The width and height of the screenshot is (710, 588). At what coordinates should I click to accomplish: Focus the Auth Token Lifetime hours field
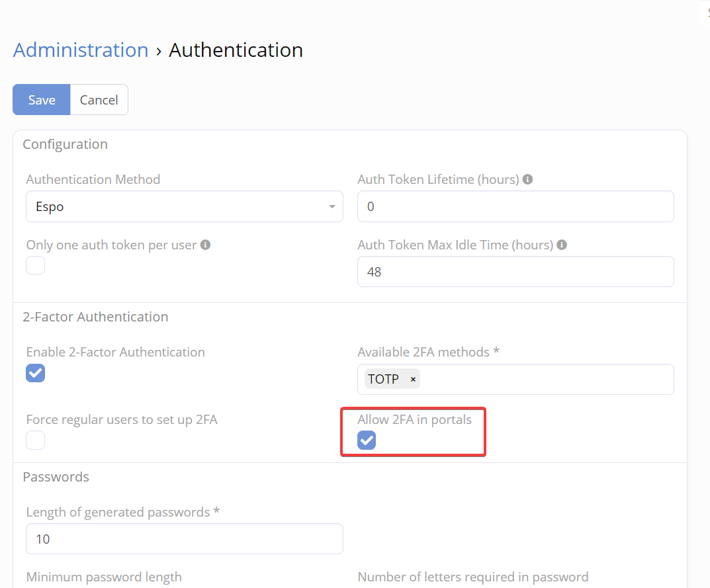tap(515, 207)
